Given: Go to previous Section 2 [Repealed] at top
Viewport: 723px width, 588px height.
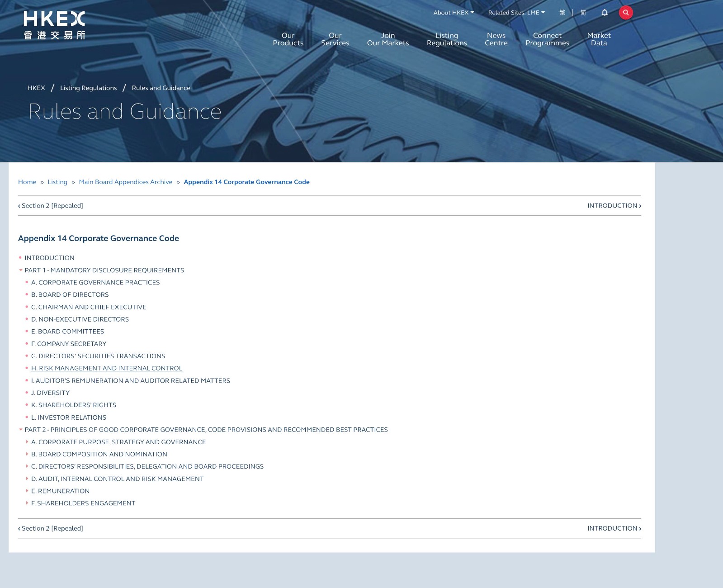Looking at the screenshot, I should click(51, 205).
